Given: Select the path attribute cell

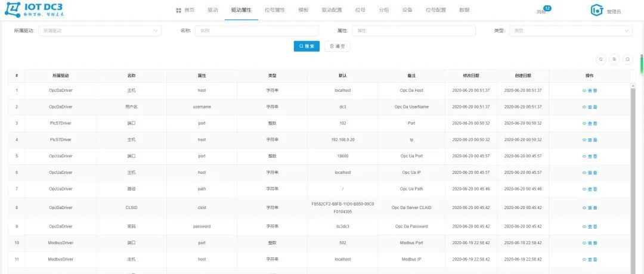Looking at the screenshot, I should pos(202,189).
